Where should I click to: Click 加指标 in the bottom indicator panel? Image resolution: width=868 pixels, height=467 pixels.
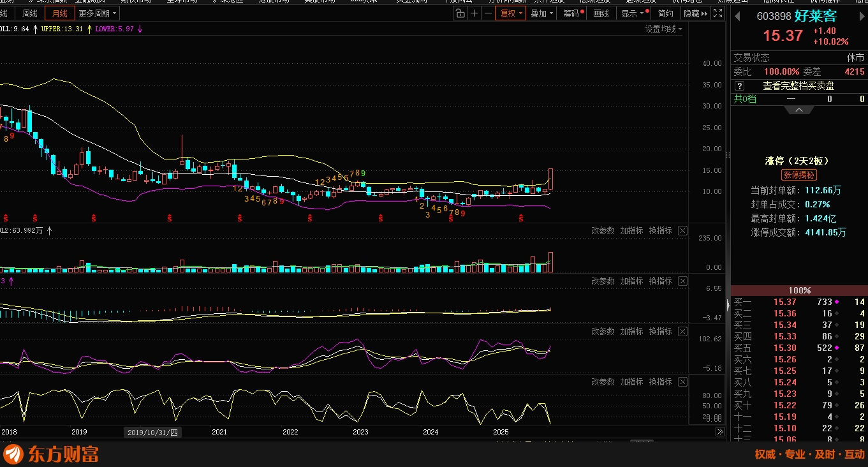pyautogui.click(x=631, y=382)
